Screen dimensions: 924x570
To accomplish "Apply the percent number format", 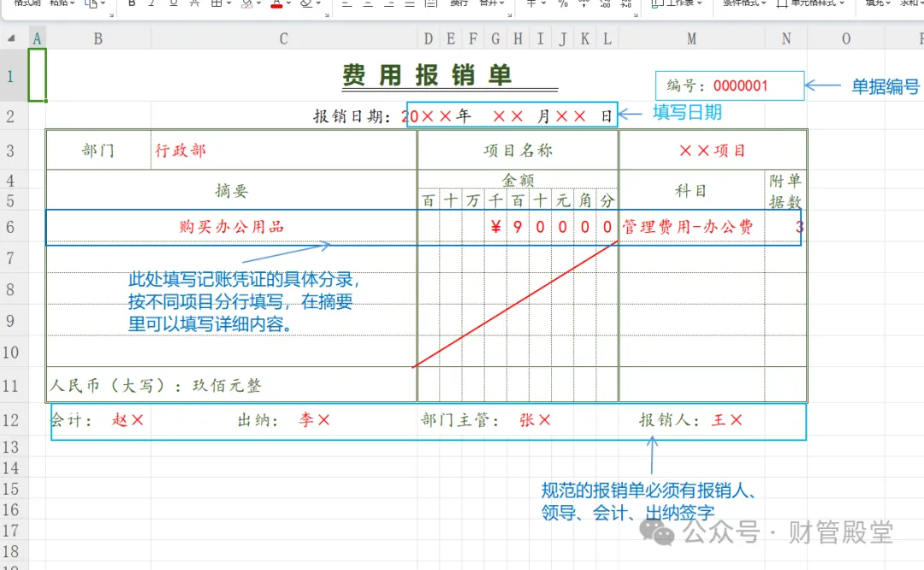I will 563,3.
